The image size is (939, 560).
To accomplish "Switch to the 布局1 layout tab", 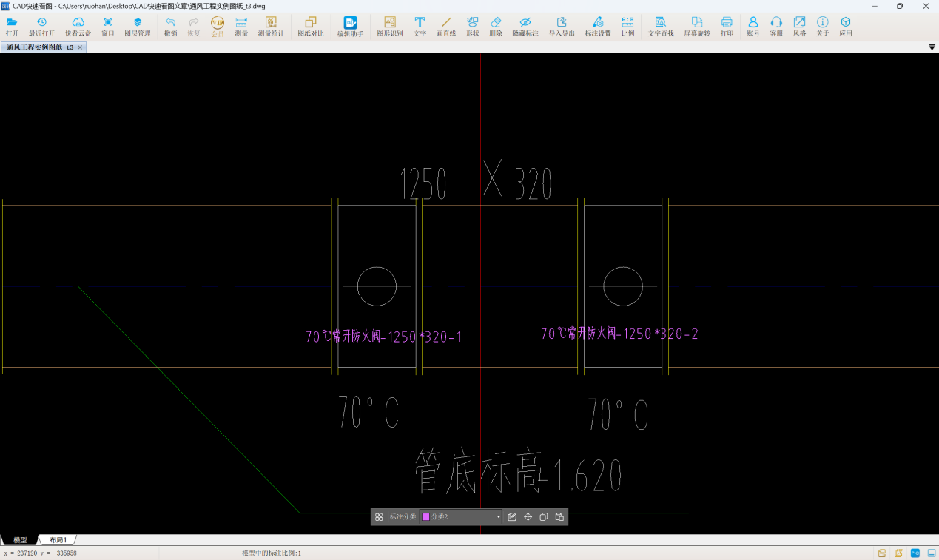I will tap(58, 540).
